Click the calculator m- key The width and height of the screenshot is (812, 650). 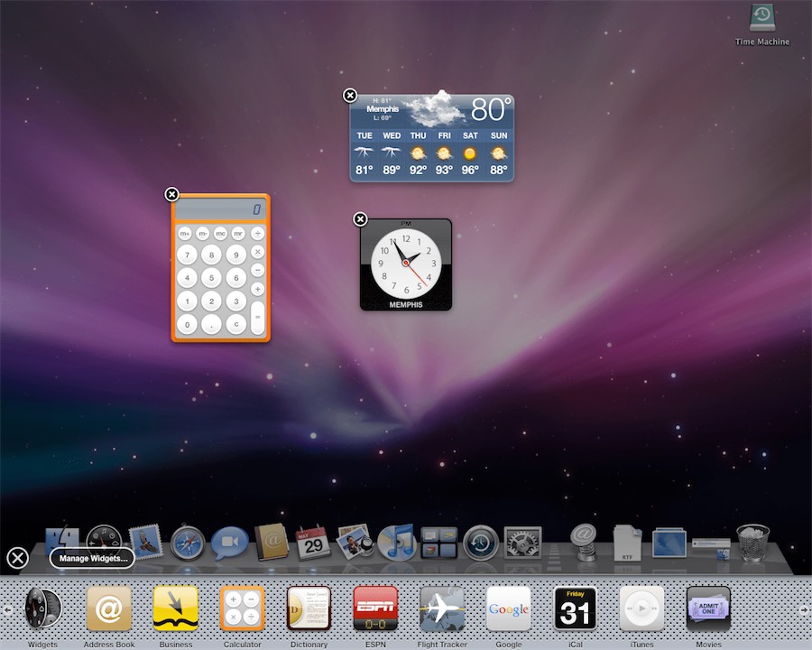(202, 233)
